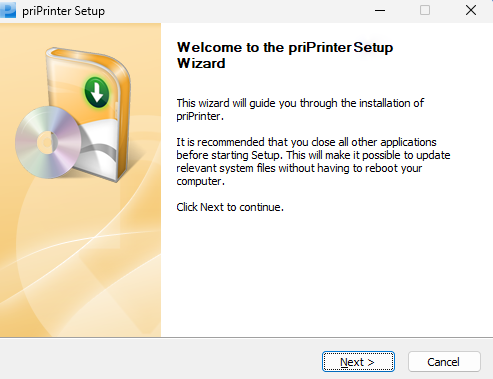
Task: Click the 'Welcome to the priPrinter Setup Wizard' heading
Action: [x=285, y=55]
